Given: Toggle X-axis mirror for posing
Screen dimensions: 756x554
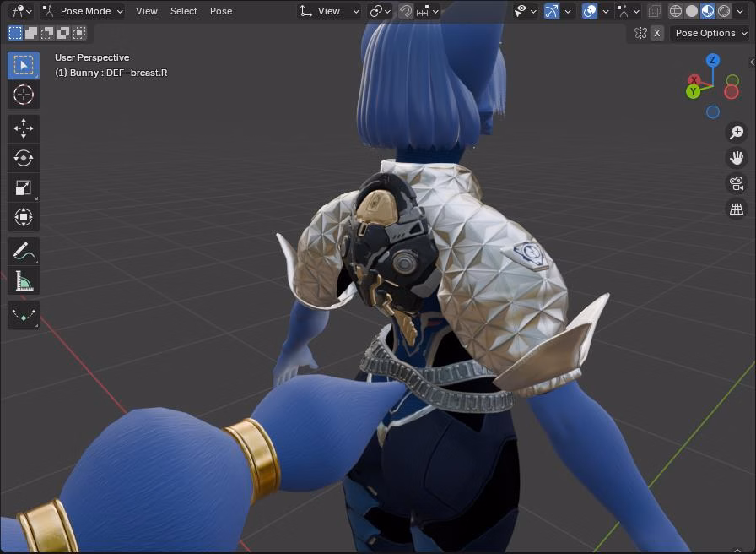Looking at the screenshot, I should 656,33.
